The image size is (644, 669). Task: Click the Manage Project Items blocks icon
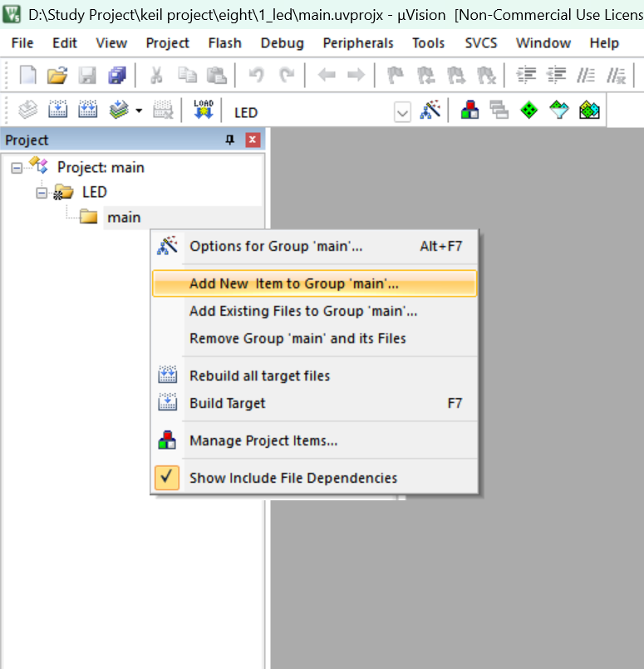pos(469,110)
